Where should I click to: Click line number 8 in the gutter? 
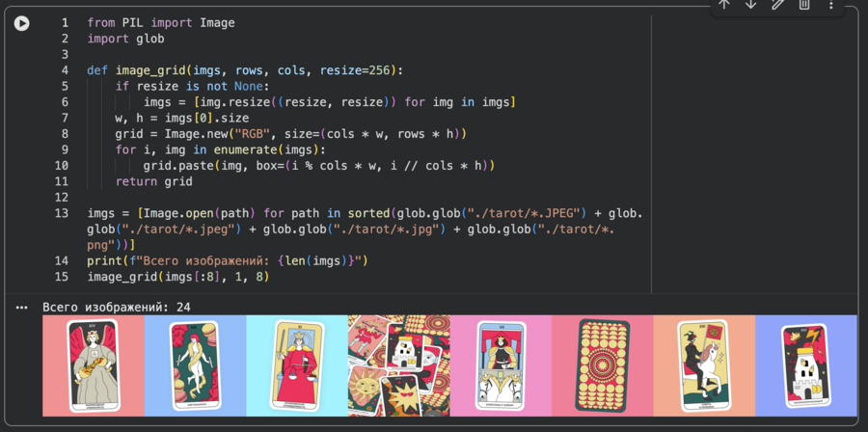pyautogui.click(x=66, y=134)
